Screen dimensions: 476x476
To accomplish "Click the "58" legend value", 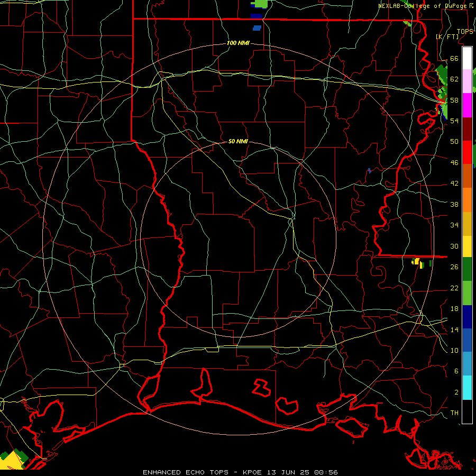I will [x=454, y=100].
